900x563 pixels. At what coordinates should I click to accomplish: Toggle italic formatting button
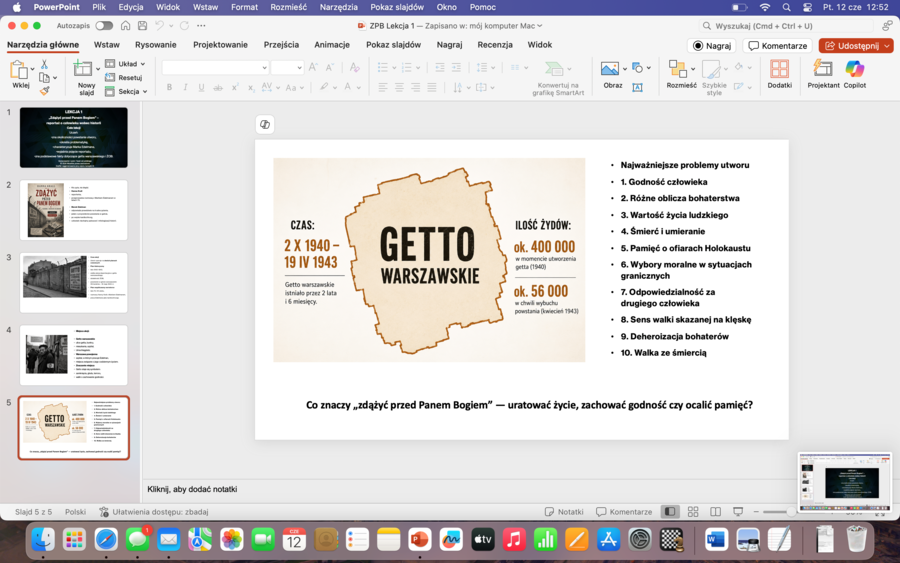pos(185,88)
